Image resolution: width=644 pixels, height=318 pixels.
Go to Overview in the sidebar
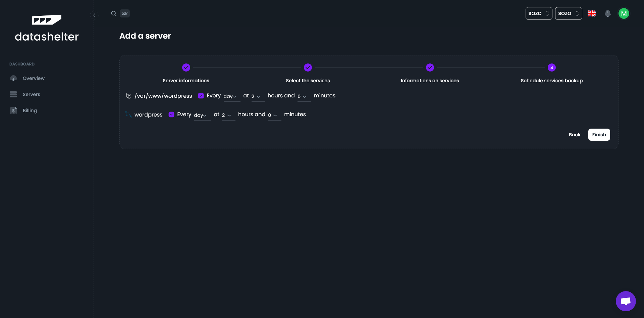(x=34, y=78)
